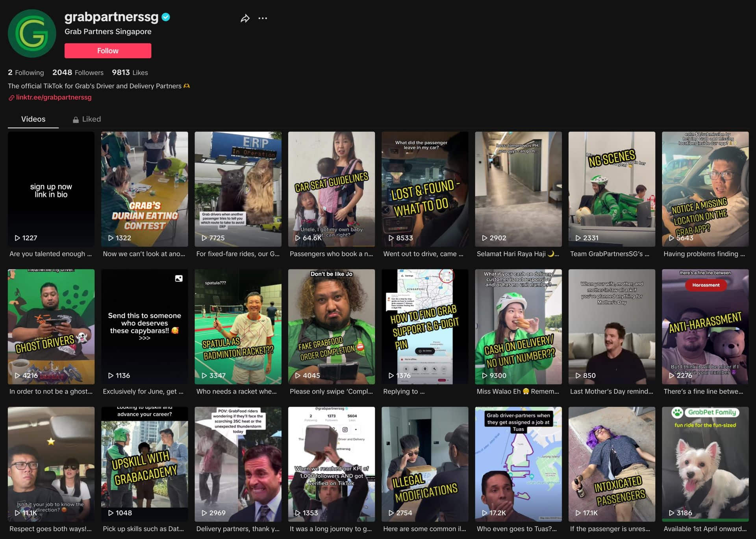Click caption 'Now we can't look at ano...'
The width and height of the screenshot is (756, 539).
[x=144, y=254]
